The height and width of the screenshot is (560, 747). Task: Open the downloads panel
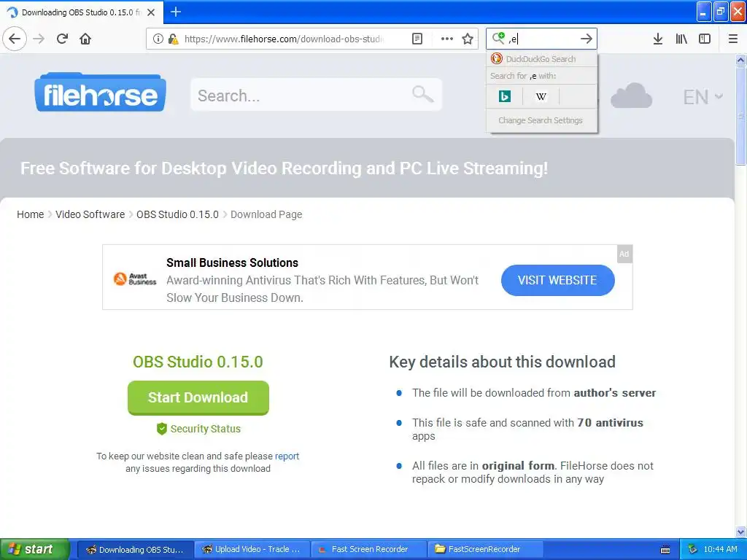click(x=658, y=39)
